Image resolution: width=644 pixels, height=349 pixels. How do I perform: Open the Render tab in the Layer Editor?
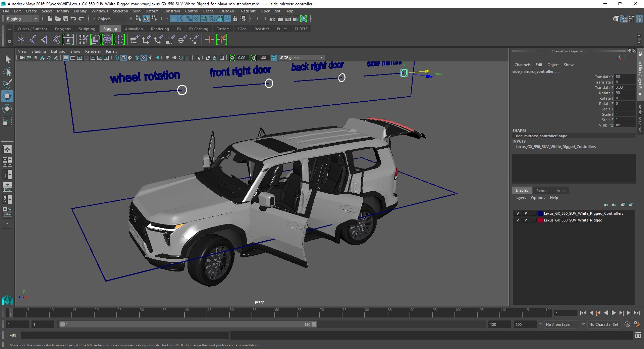(x=542, y=190)
